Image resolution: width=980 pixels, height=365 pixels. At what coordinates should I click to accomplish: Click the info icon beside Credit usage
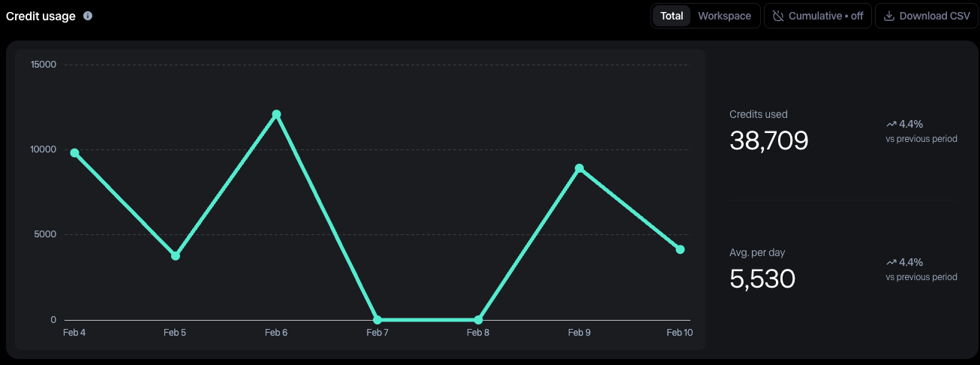click(88, 16)
